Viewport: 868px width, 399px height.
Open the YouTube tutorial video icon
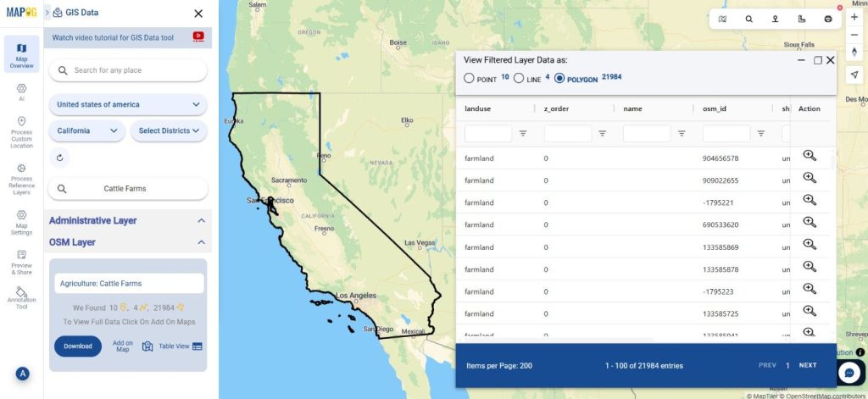click(198, 37)
